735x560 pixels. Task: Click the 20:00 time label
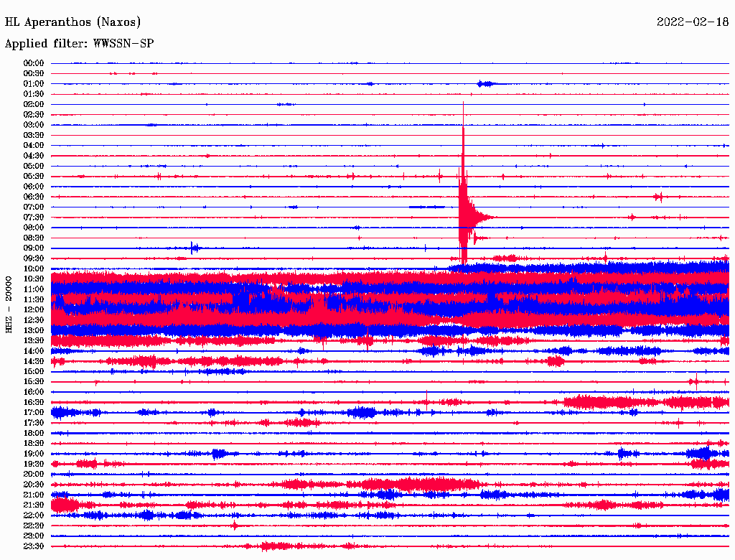pos(34,475)
